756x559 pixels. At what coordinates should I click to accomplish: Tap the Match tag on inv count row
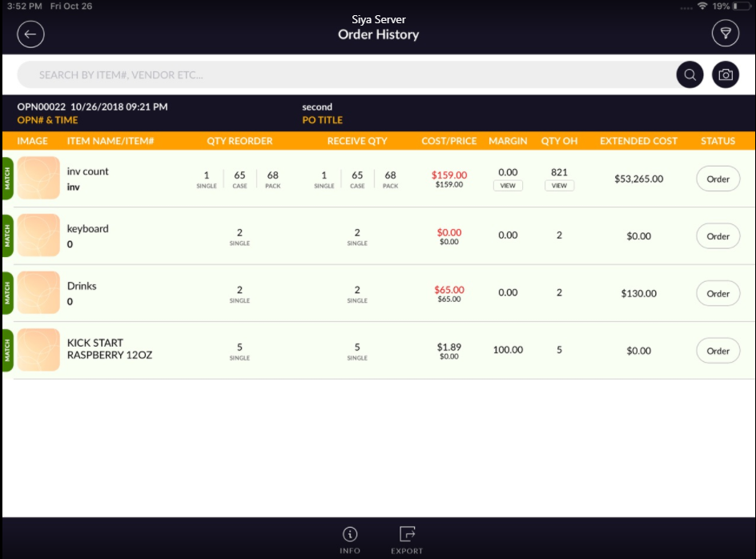(7, 179)
